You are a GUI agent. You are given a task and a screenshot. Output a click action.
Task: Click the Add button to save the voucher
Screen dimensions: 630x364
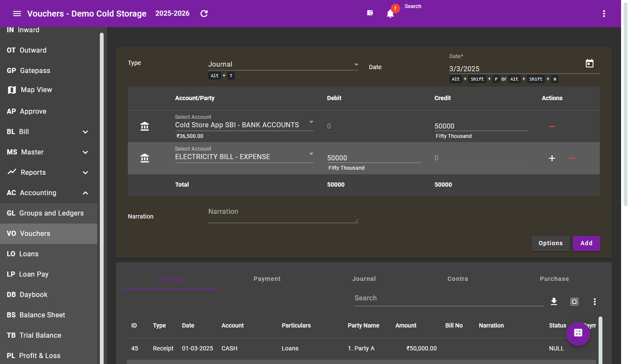587,243
